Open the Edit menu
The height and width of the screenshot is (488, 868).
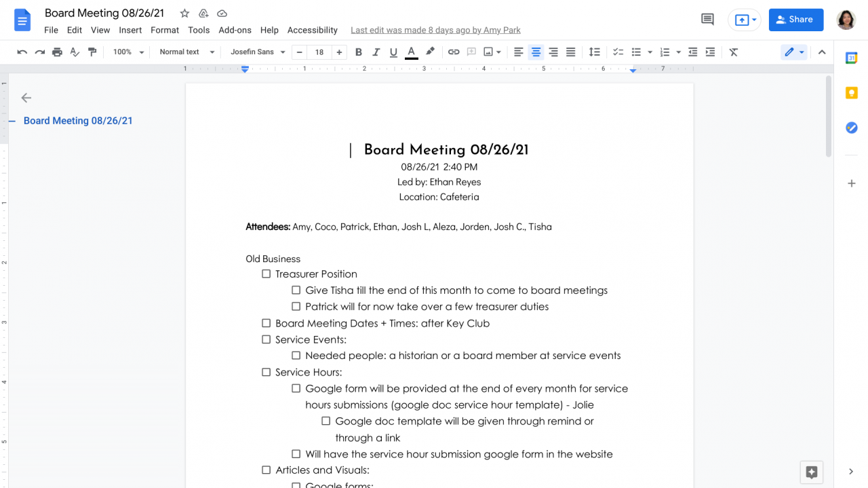click(x=75, y=30)
